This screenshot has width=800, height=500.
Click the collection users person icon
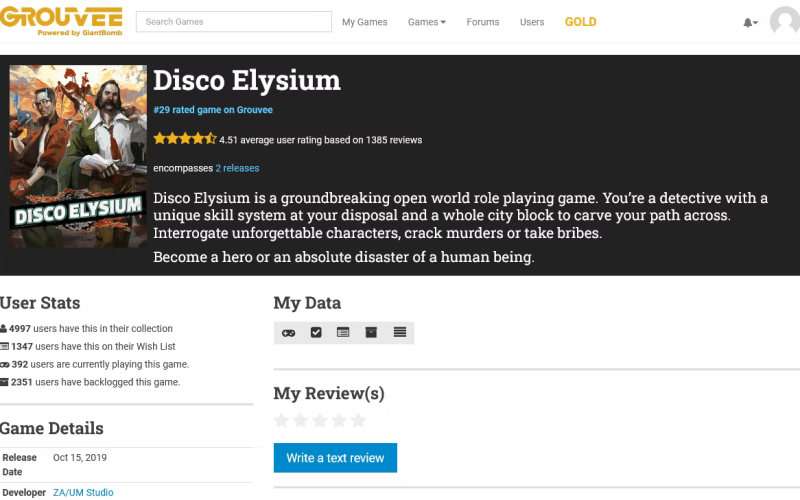pyautogui.click(x=4, y=329)
